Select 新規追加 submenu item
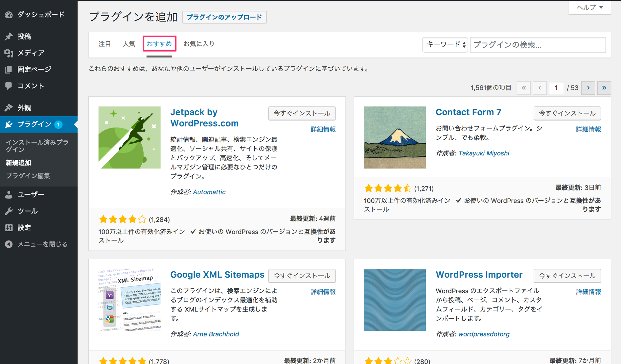The image size is (621, 364). [x=18, y=163]
